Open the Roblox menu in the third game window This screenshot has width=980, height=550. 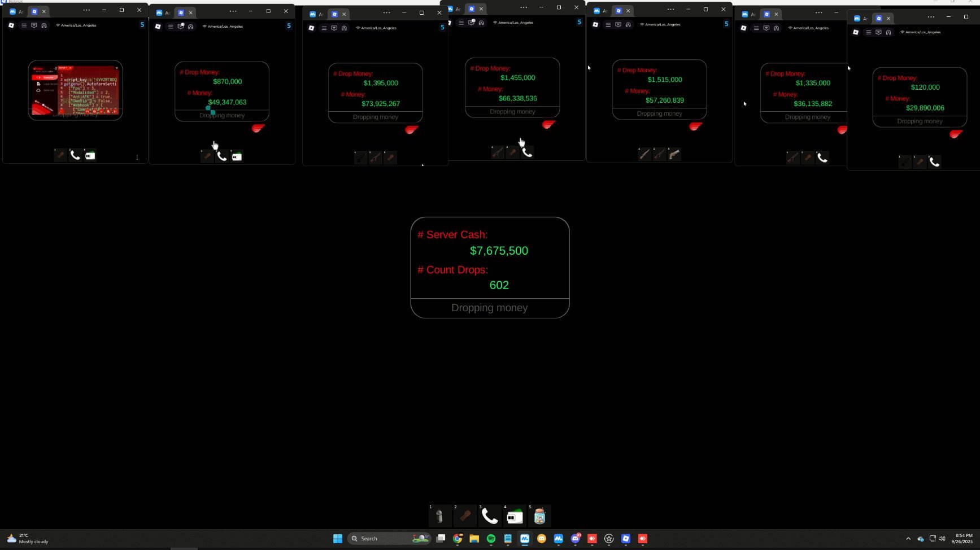324,28
